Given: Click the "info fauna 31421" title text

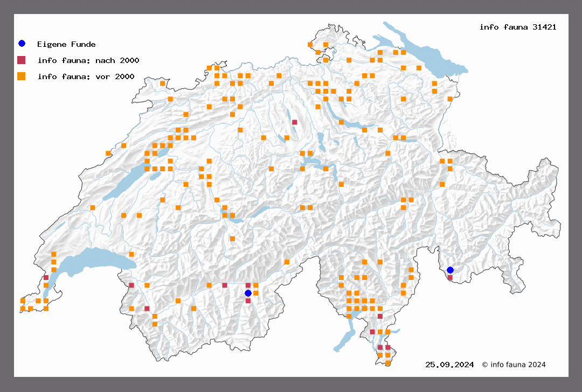Looking at the screenshot, I should (518, 27).
